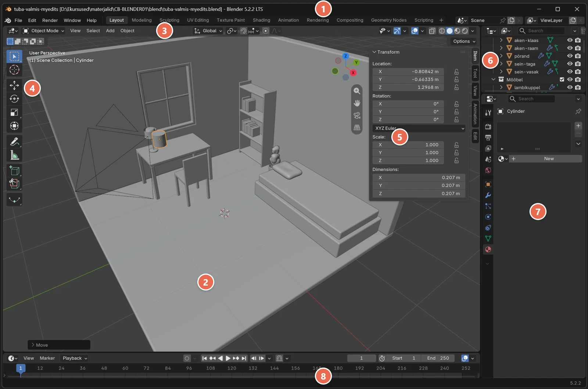Collapse the Mööbel collection
Screen dimensions: 588x389
494,79
